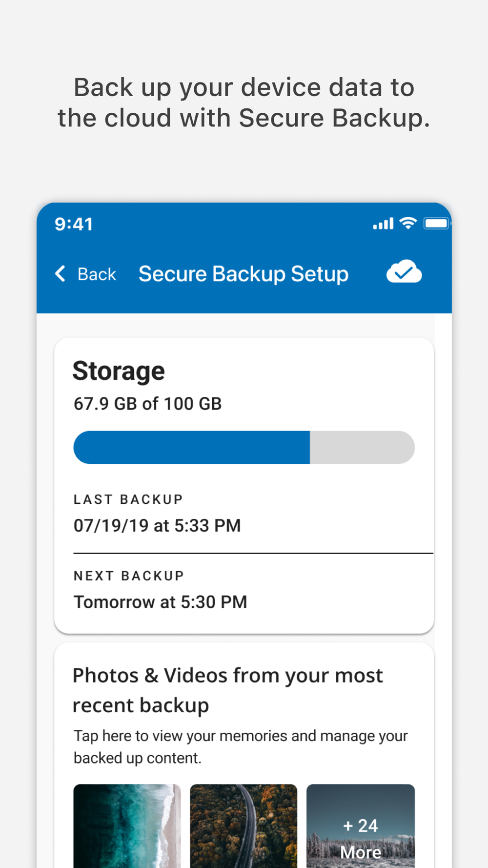
Task: Open the ocean shoreline photo thumbnail
Action: click(x=127, y=826)
